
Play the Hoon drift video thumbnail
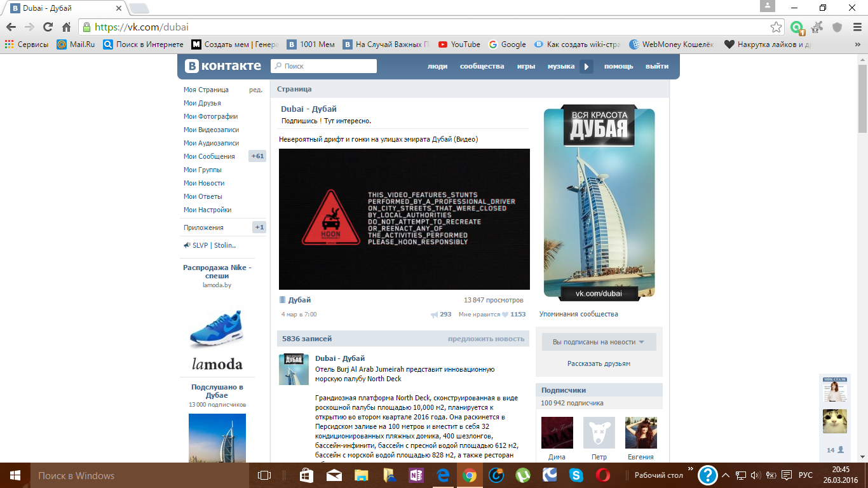tap(404, 219)
